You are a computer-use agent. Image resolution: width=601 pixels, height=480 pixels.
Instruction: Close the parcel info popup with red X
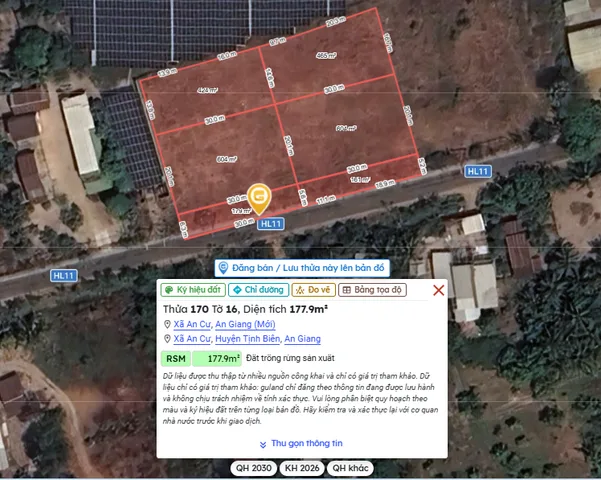pos(438,290)
